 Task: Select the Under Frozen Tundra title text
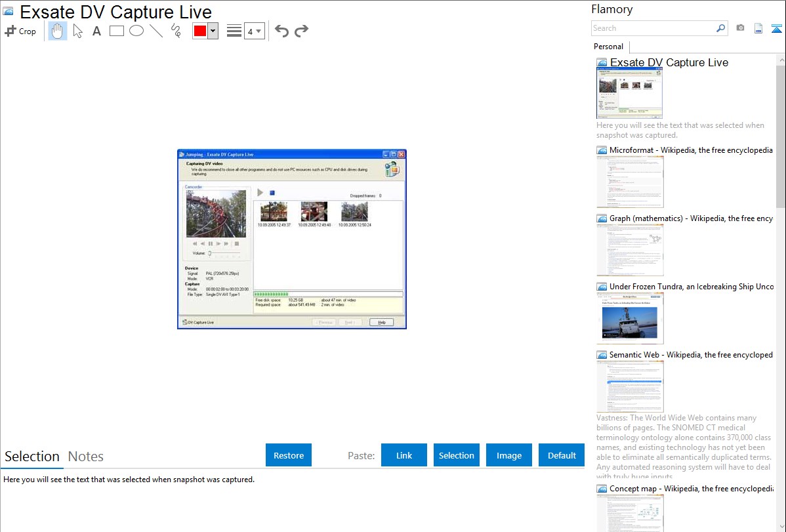point(691,286)
